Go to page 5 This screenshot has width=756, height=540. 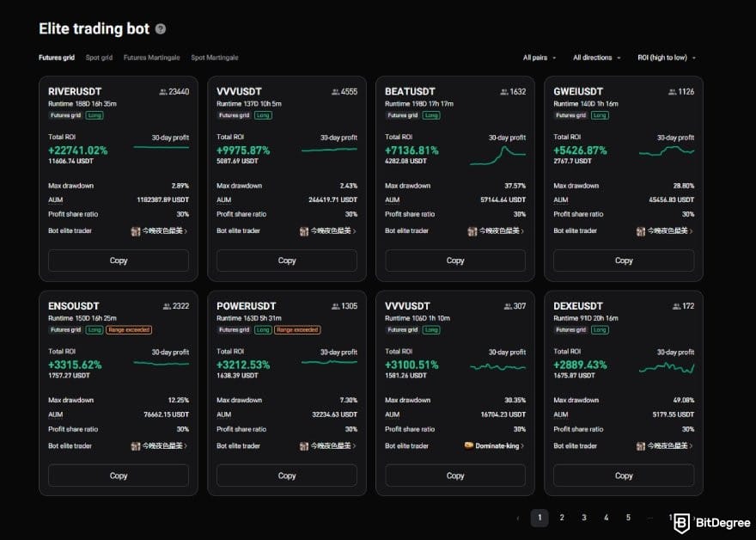point(628,518)
